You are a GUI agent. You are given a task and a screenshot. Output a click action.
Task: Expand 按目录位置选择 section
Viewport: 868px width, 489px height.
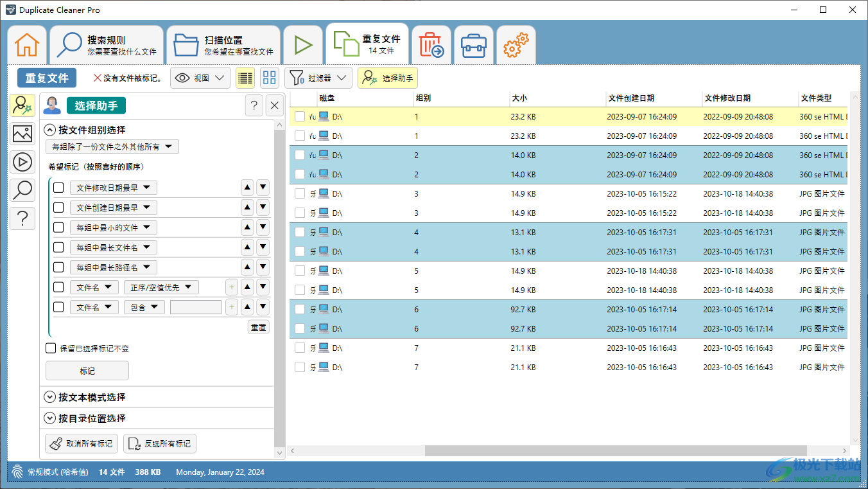[x=50, y=418]
